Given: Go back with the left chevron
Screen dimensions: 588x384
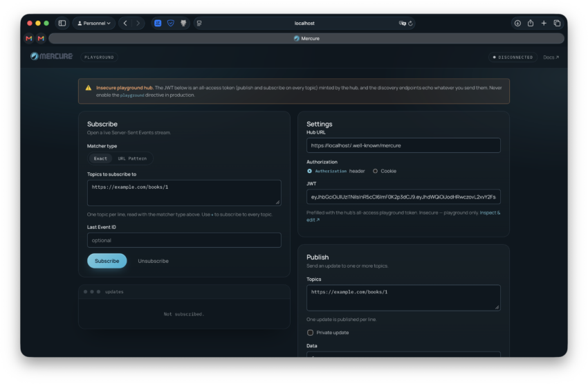Looking at the screenshot, I should coord(125,24).
